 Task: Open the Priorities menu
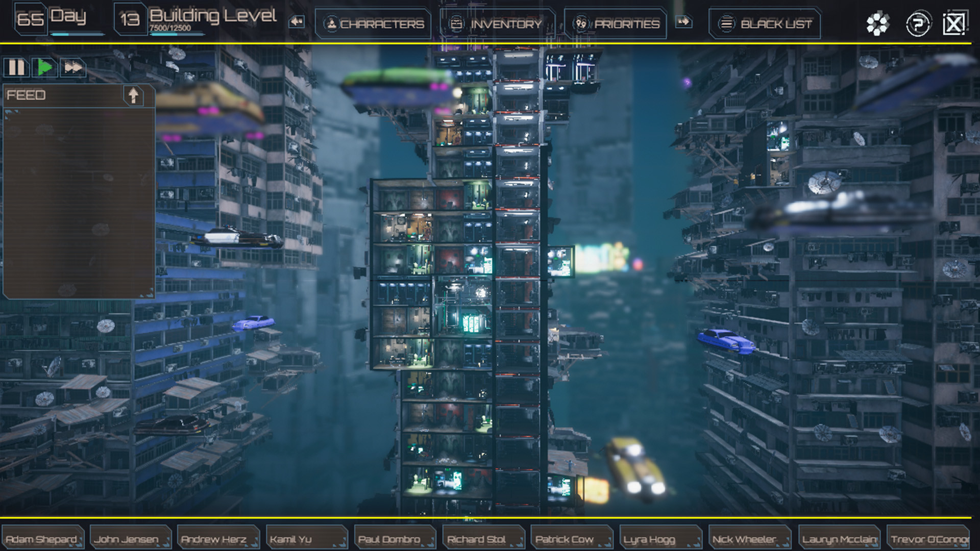tap(616, 24)
